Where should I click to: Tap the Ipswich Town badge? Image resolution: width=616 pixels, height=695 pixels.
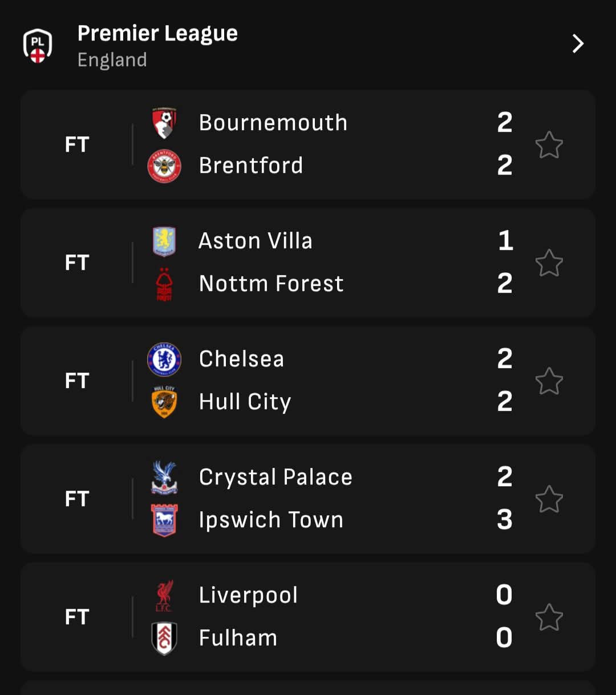(164, 520)
